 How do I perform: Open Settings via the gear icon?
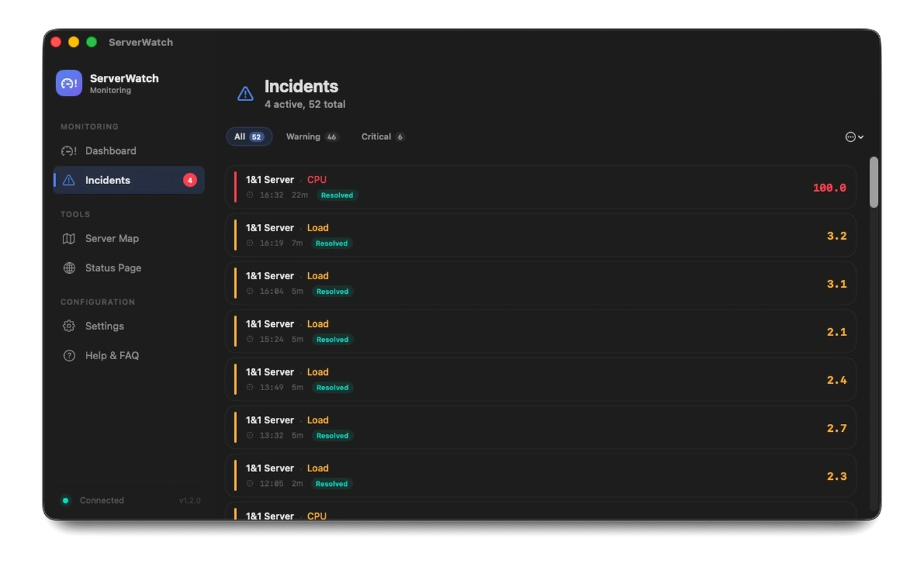[69, 326]
